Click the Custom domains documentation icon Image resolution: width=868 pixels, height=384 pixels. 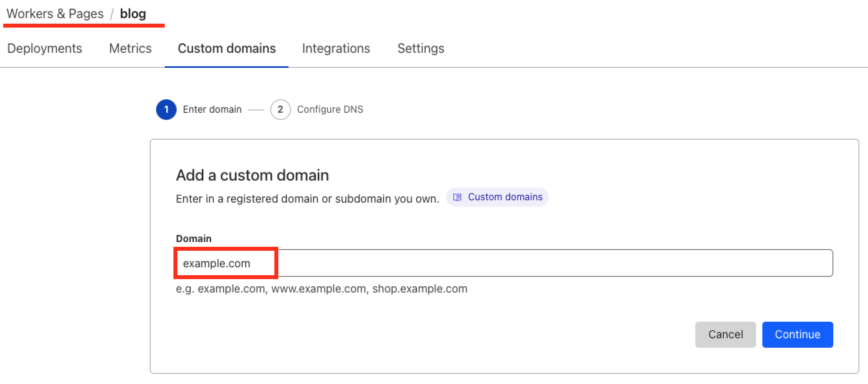(x=457, y=197)
